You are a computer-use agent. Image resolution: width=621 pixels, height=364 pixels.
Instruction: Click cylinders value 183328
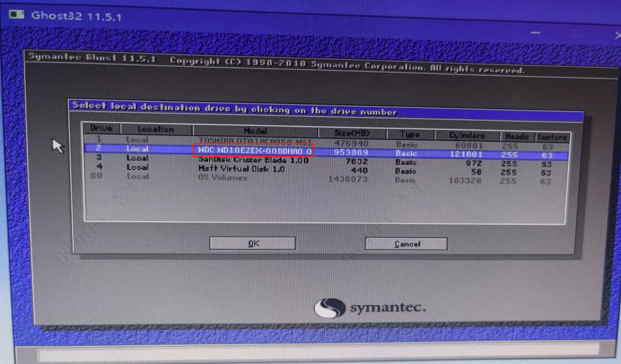(x=465, y=181)
